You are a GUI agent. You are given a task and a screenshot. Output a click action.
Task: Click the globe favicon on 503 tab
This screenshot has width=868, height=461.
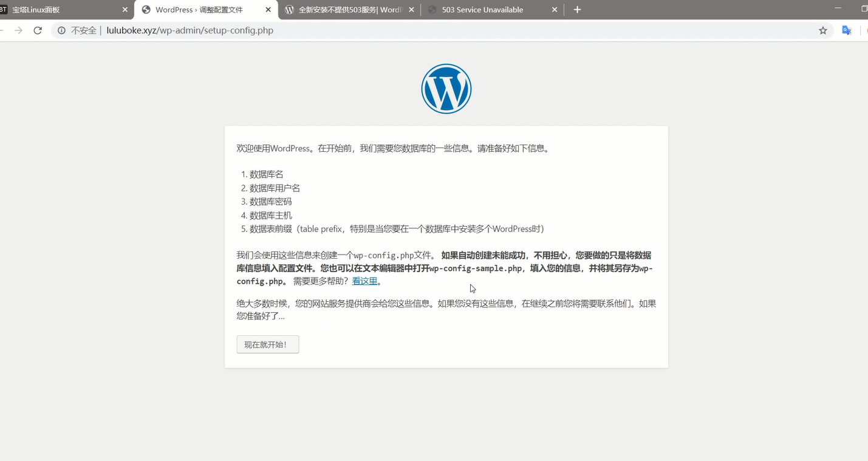click(x=432, y=10)
